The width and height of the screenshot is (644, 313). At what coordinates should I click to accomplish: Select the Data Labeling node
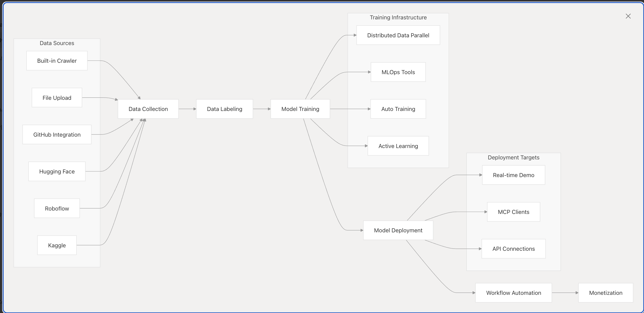(x=225, y=109)
